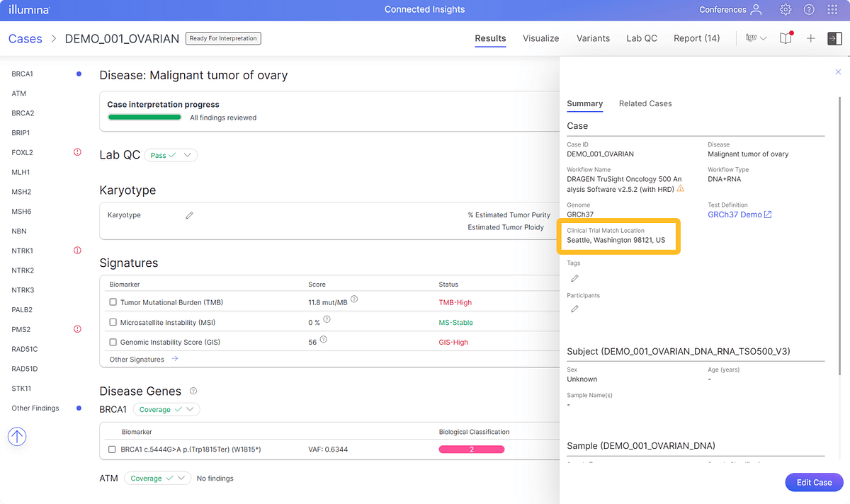Click the plus icon in the case toolbar
Image resolution: width=850 pixels, height=504 pixels.
(811, 38)
